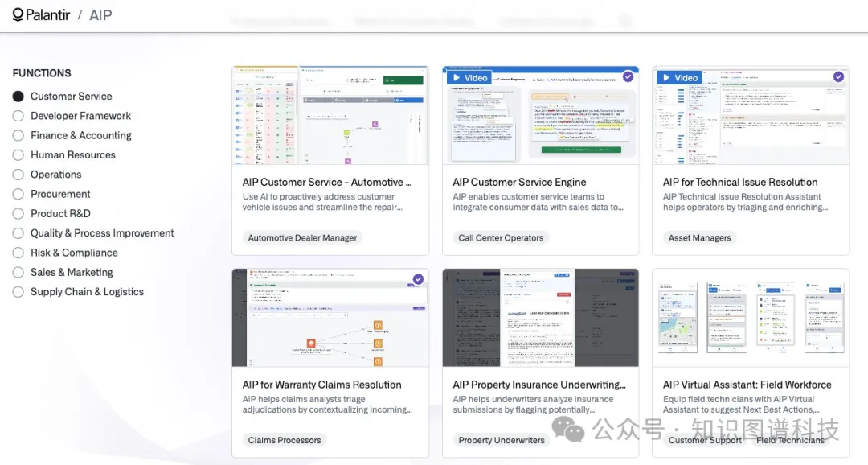Select the Customer Service function radio
Image resolution: width=868 pixels, height=465 pixels.
point(18,97)
